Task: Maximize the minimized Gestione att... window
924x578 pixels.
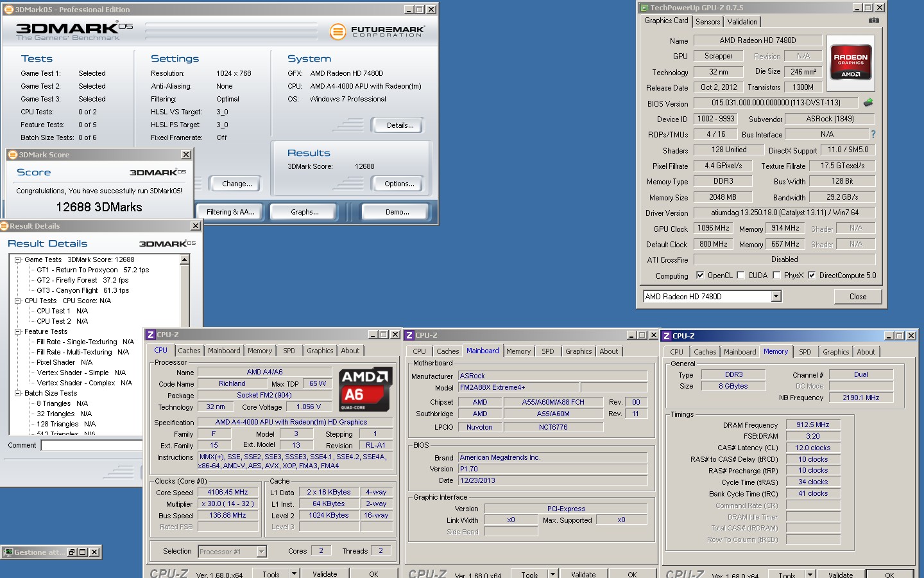Action: coord(83,552)
